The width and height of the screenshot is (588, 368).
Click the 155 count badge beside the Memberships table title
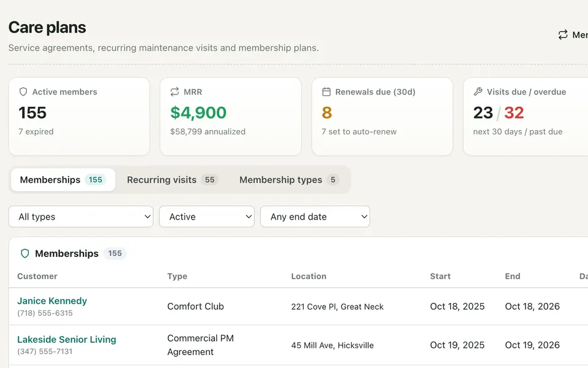115,253
